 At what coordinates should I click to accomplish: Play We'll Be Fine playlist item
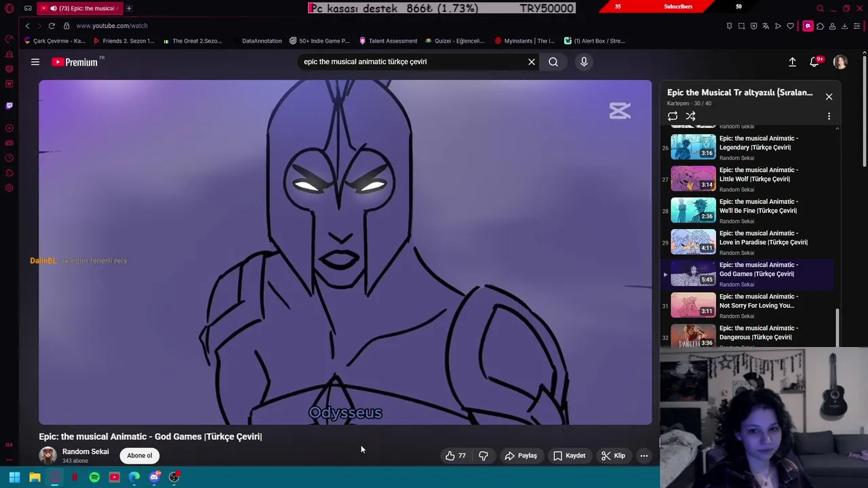749,210
